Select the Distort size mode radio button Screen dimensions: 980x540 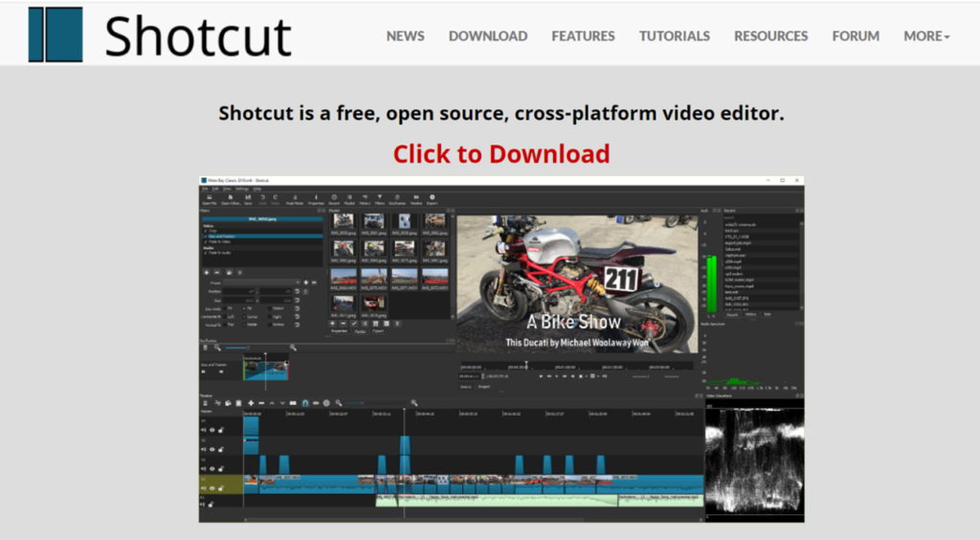[269, 308]
